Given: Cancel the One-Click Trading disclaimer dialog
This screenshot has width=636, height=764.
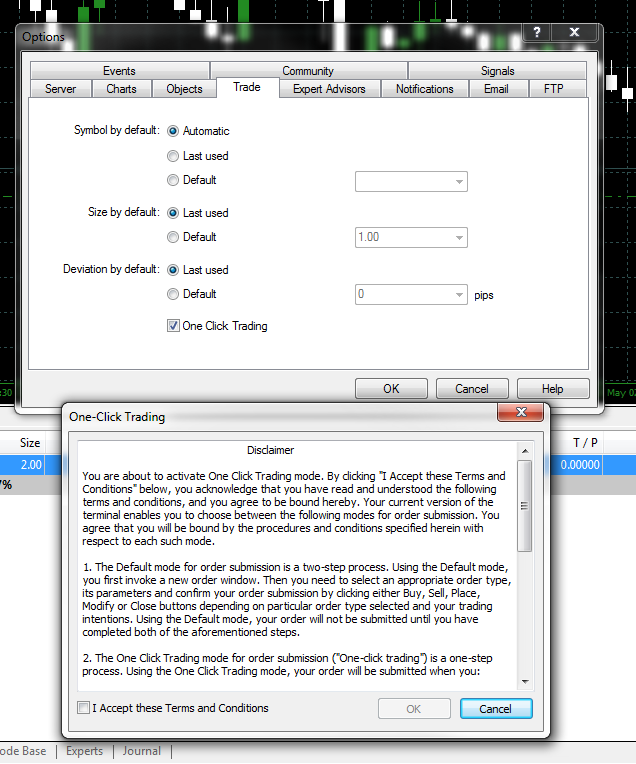Looking at the screenshot, I should click(496, 708).
